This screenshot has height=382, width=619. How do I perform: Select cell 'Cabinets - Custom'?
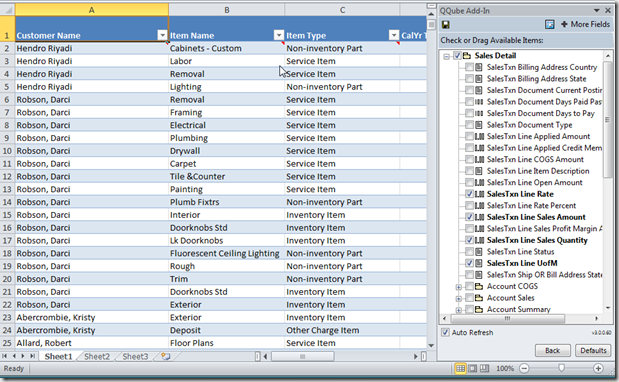tap(227, 49)
